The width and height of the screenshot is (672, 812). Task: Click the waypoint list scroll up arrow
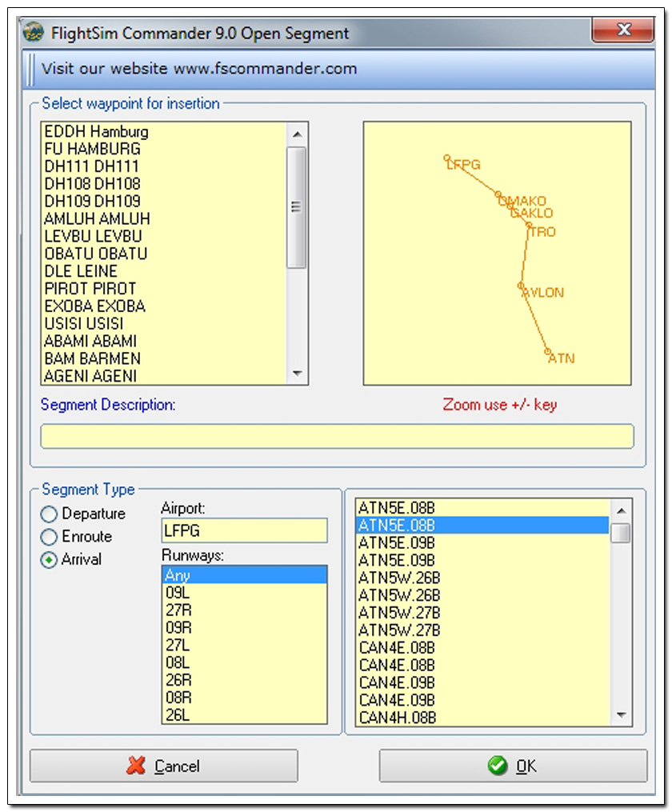[x=297, y=134]
